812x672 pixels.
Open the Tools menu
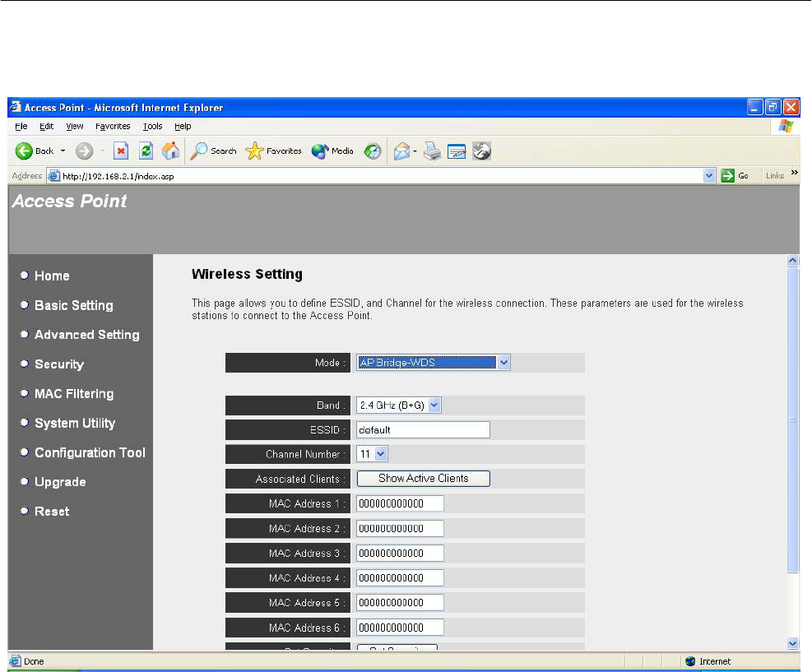[x=153, y=127]
